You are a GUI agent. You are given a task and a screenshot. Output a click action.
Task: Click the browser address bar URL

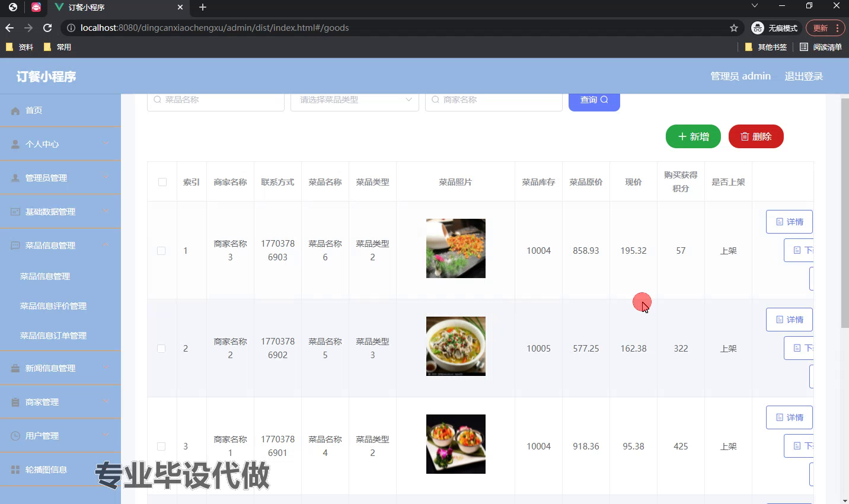pos(215,28)
